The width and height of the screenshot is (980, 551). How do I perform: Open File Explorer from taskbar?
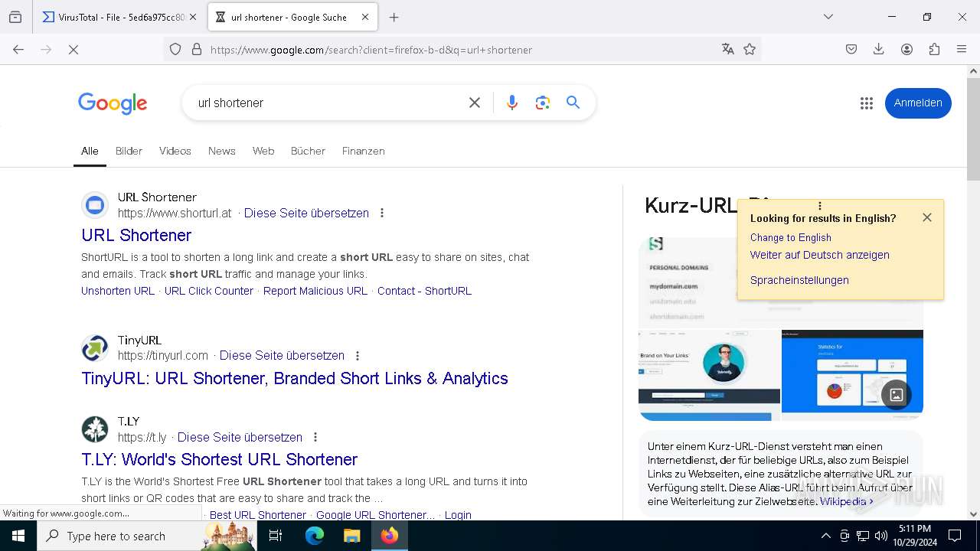[x=351, y=536]
